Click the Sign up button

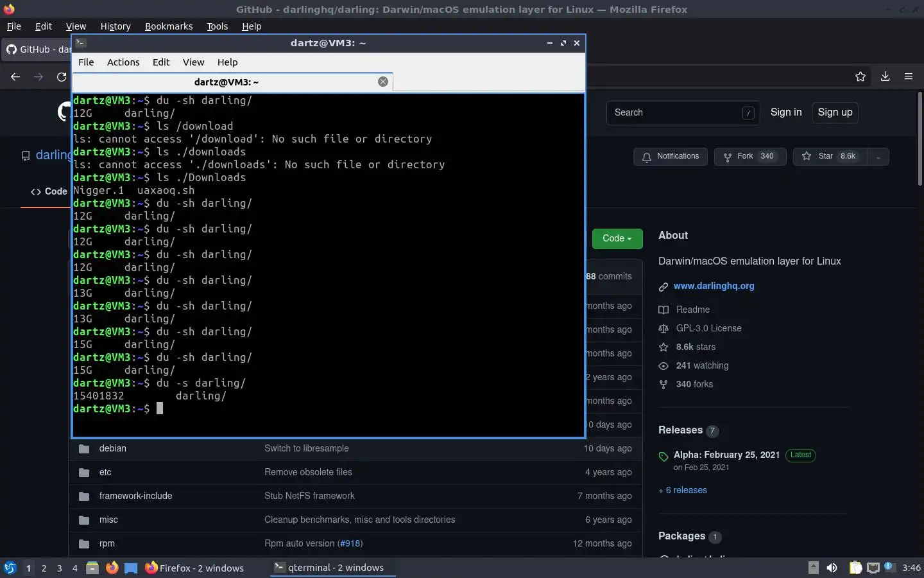835,112
